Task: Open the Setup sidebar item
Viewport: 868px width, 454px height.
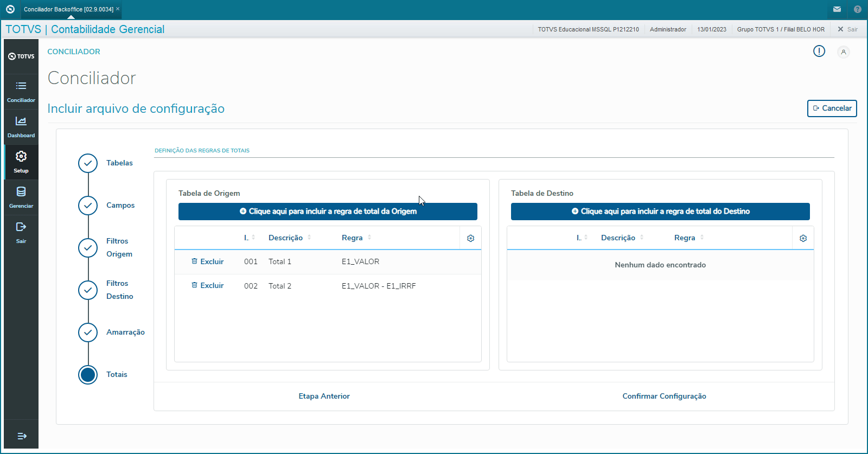Action: click(x=21, y=162)
